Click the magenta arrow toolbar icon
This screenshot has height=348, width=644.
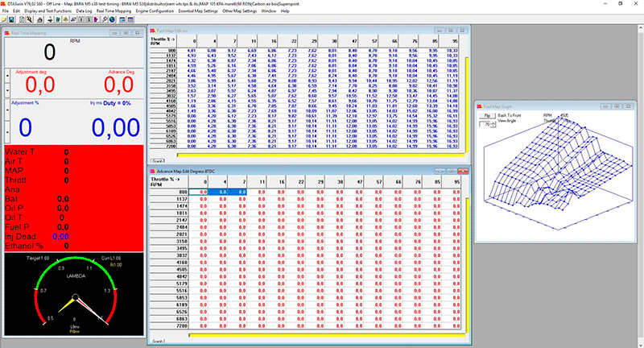(97, 19)
